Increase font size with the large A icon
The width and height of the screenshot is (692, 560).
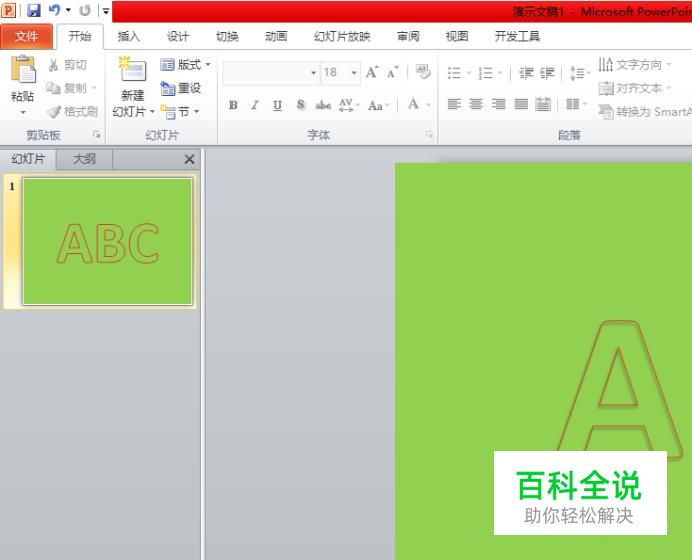[x=372, y=72]
